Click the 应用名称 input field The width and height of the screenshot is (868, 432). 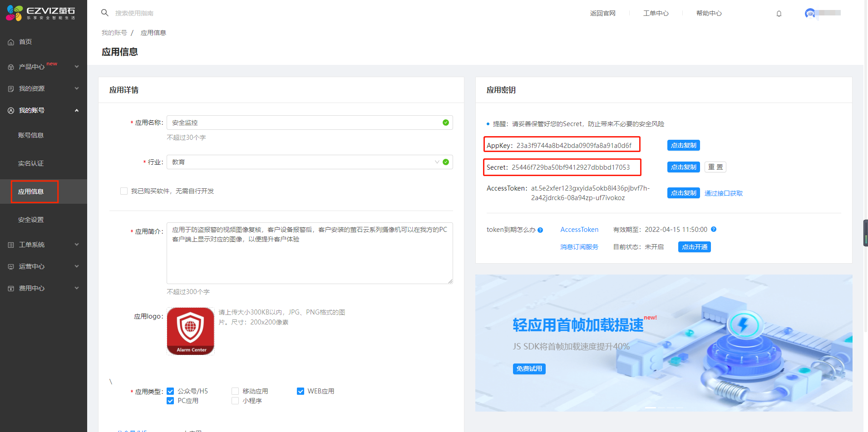pyautogui.click(x=310, y=123)
